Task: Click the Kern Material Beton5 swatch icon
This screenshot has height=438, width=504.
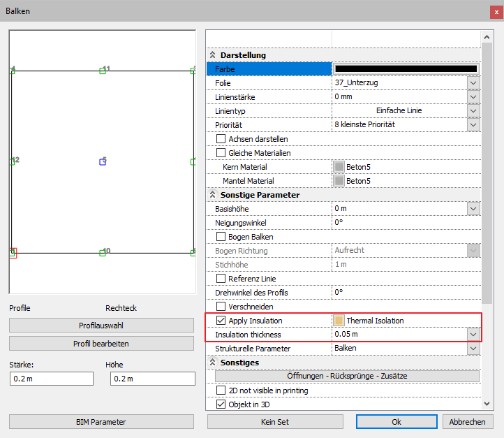Action: pos(339,167)
